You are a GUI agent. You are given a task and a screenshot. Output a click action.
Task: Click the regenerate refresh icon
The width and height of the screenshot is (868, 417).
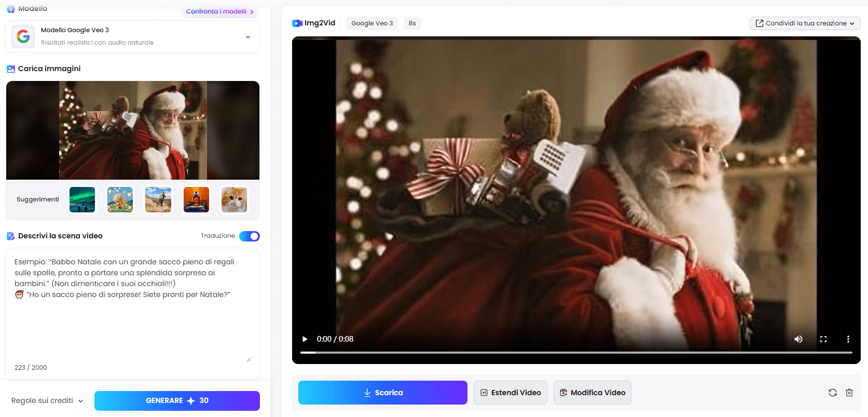(x=833, y=393)
